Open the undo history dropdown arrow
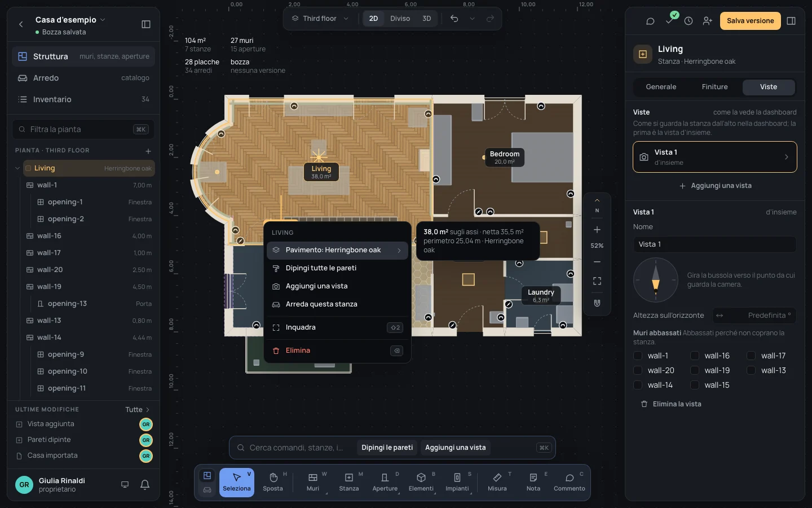The height and width of the screenshot is (508, 812). [x=473, y=19]
